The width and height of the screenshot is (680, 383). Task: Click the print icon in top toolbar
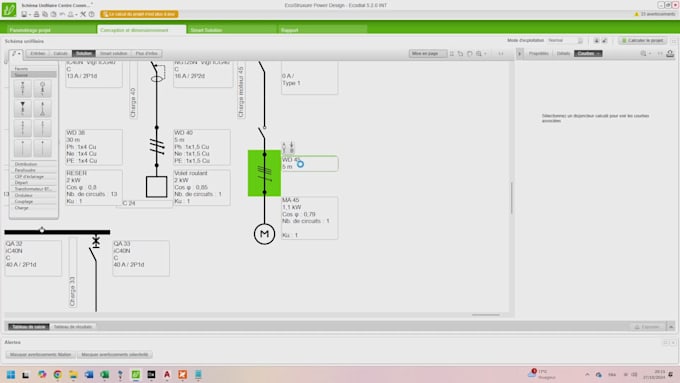[x=36, y=14]
